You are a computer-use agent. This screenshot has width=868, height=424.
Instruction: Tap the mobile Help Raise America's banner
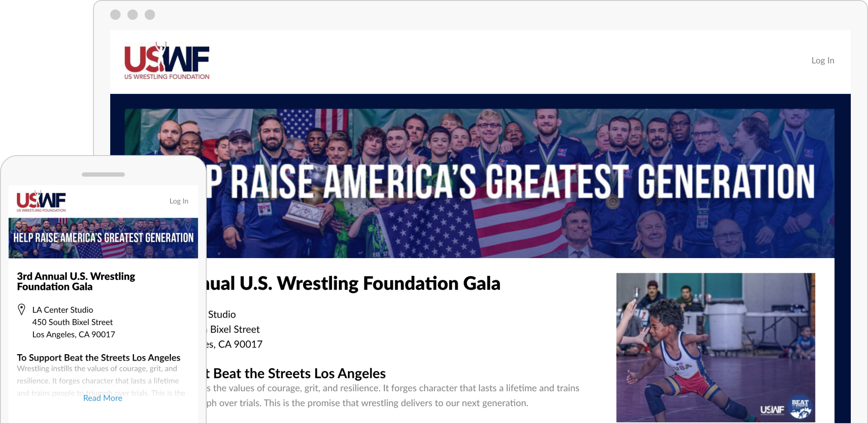click(103, 238)
